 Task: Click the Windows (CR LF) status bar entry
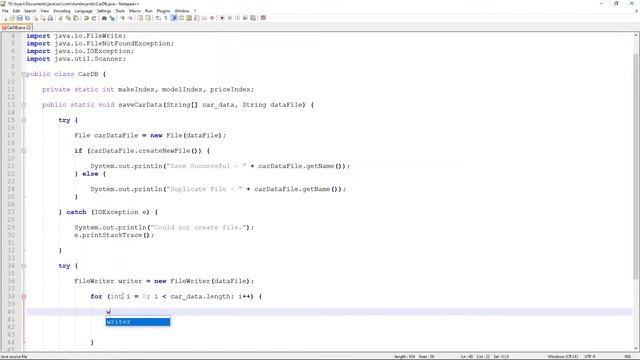tap(562, 357)
